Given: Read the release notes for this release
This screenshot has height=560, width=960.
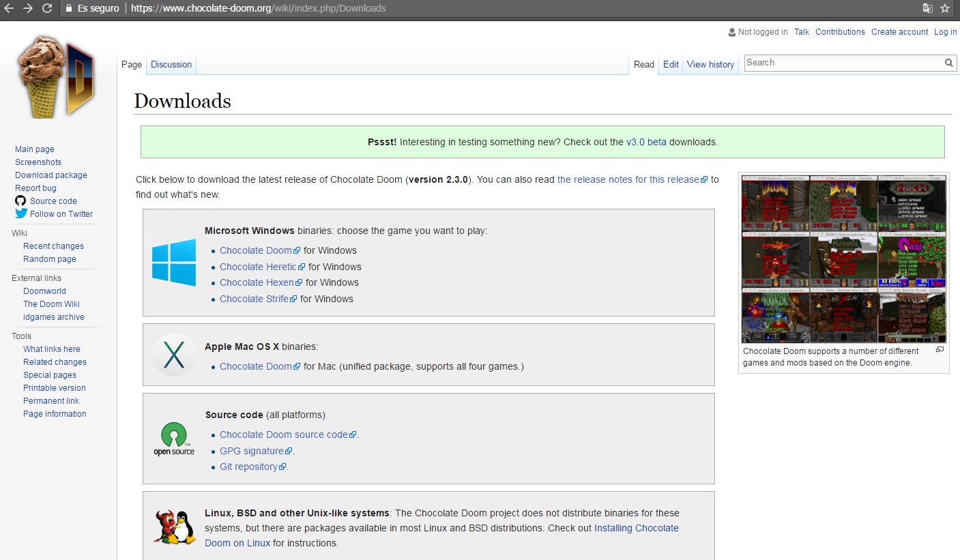Looking at the screenshot, I should [632, 180].
